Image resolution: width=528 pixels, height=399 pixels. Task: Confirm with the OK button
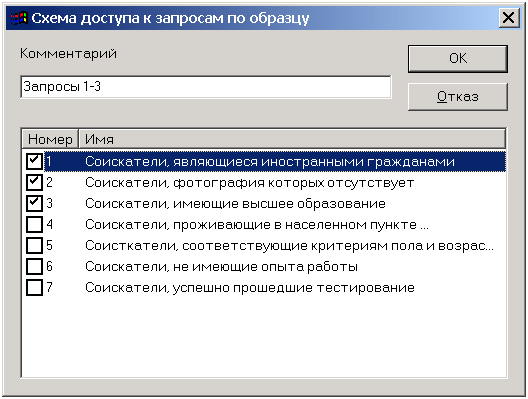click(458, 59)
